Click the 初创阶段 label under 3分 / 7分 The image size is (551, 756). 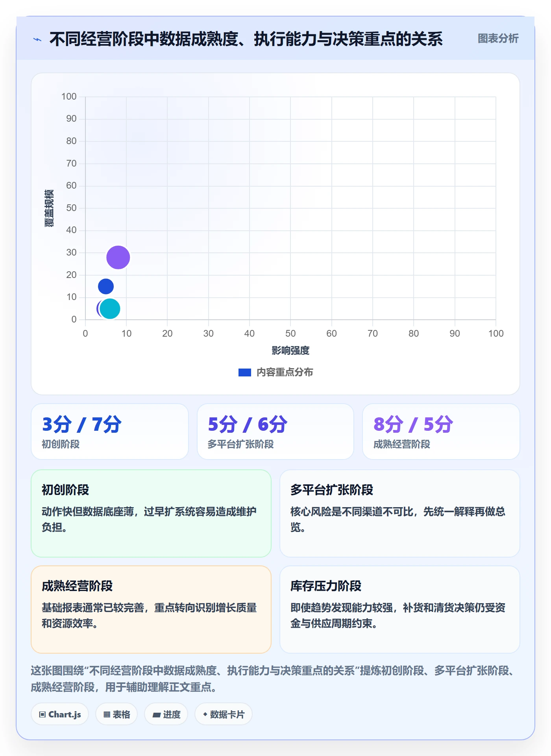pyautogui.click(x=61, y=445)
